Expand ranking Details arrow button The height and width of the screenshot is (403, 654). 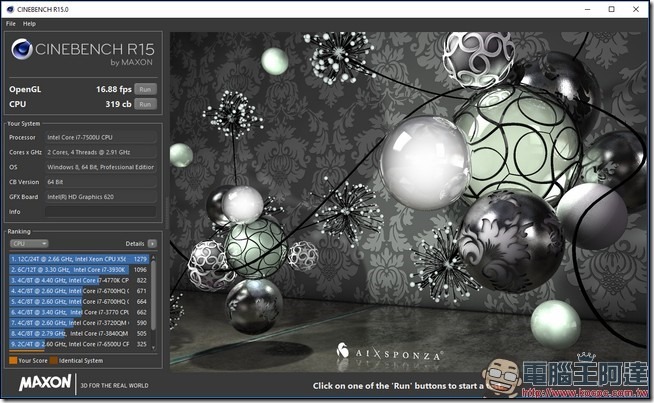pyautogui.click(x=153, y=243)
